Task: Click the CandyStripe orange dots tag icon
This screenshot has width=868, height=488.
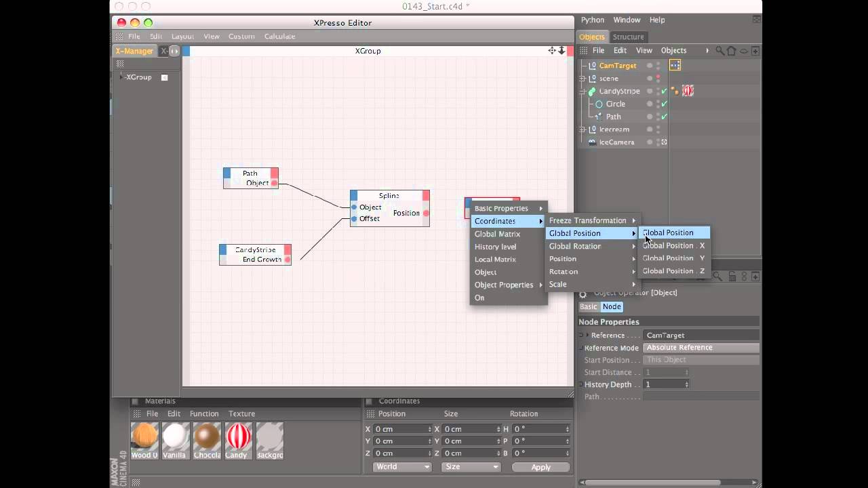Action: click(x=675, y=90)
